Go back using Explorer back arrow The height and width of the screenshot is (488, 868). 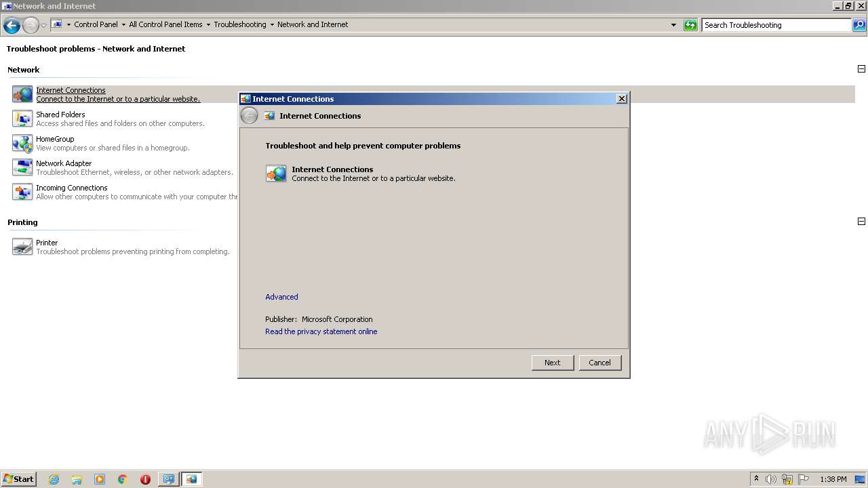(x=12, y=26)
